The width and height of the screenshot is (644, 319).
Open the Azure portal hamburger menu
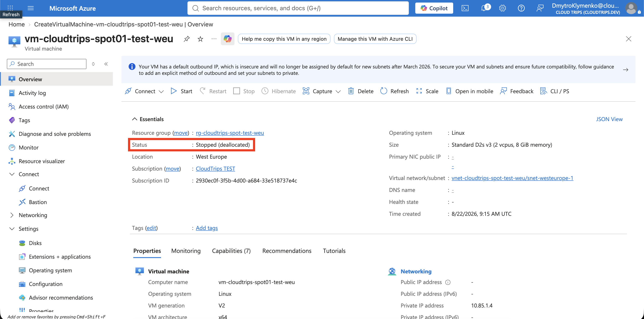pyautogui.click(x=30, y=8)
